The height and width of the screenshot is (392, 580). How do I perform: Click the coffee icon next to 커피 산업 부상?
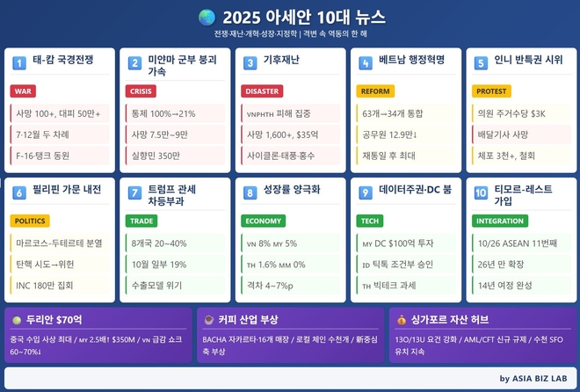coord(208,320)
